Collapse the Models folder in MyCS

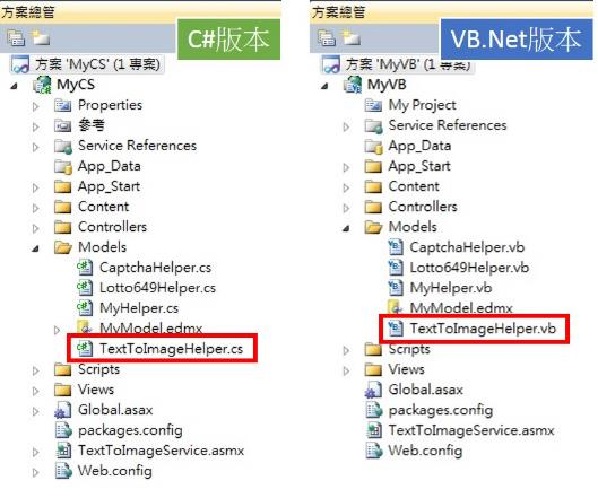(x=35, y=249)
